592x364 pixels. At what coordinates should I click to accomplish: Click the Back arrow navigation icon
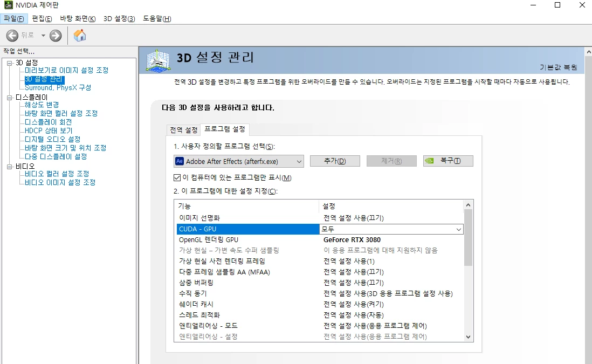coord(12,36)
